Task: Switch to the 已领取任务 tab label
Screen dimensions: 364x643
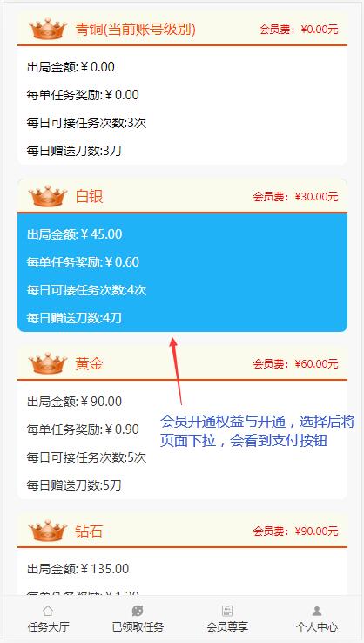Action: coord(138,627)
